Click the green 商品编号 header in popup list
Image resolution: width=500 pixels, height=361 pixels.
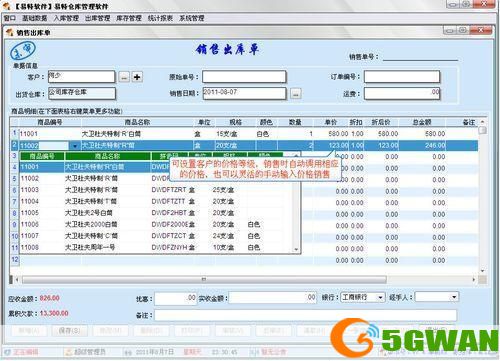click(42, 156)
